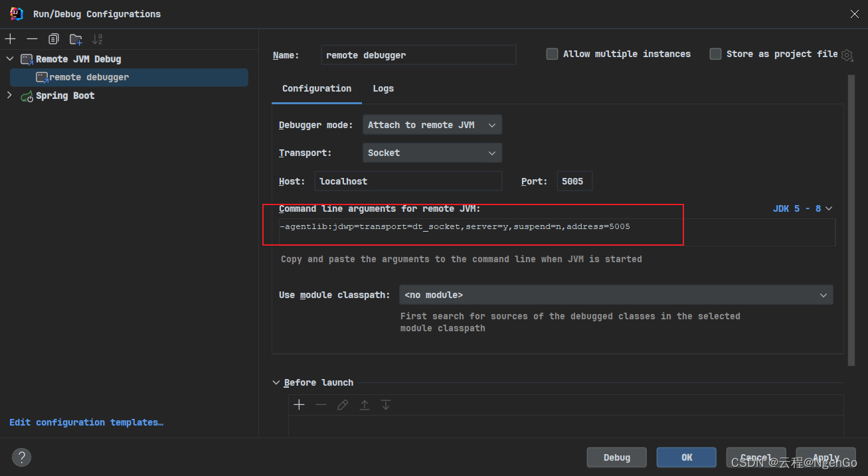
Task: Edit the selected Before launch task
Action: [342, 404]
